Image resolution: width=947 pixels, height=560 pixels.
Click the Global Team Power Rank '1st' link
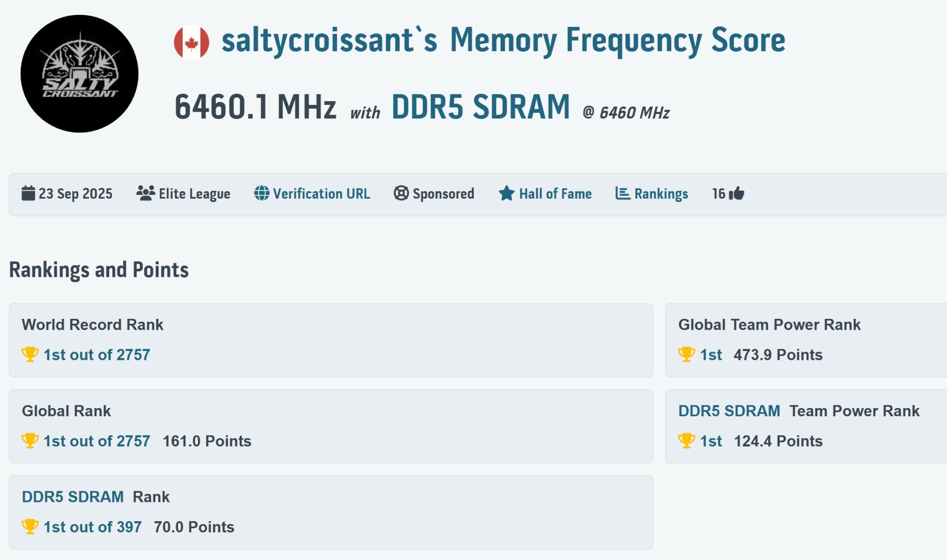[711, 355]
